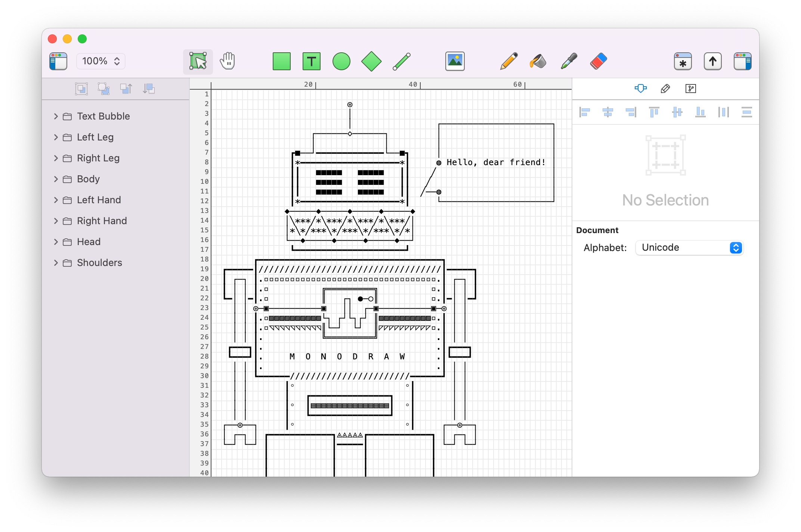Click the center vertically alignment icon
Viewport: 801px width, 532px height.
pos(677,112)
